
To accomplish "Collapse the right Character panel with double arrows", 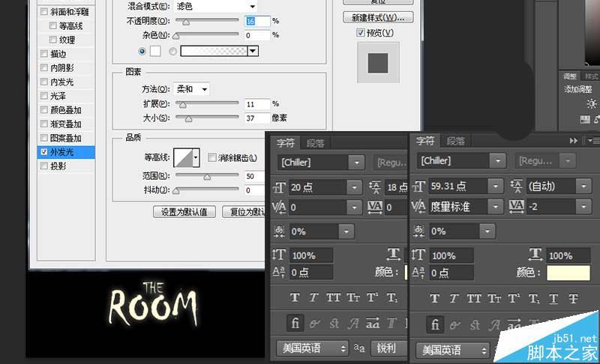I will pos(573,141).
